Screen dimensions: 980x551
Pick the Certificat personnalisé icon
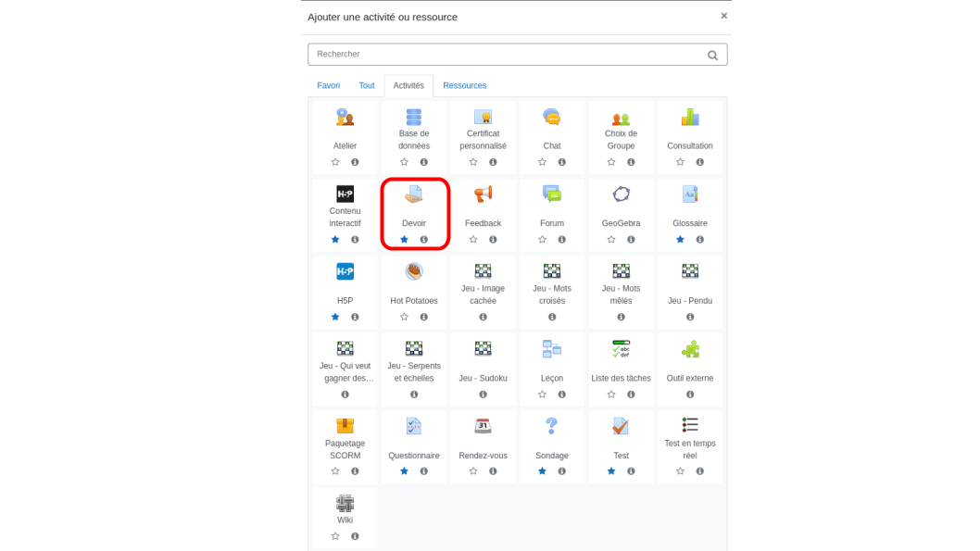coord(484,117)
